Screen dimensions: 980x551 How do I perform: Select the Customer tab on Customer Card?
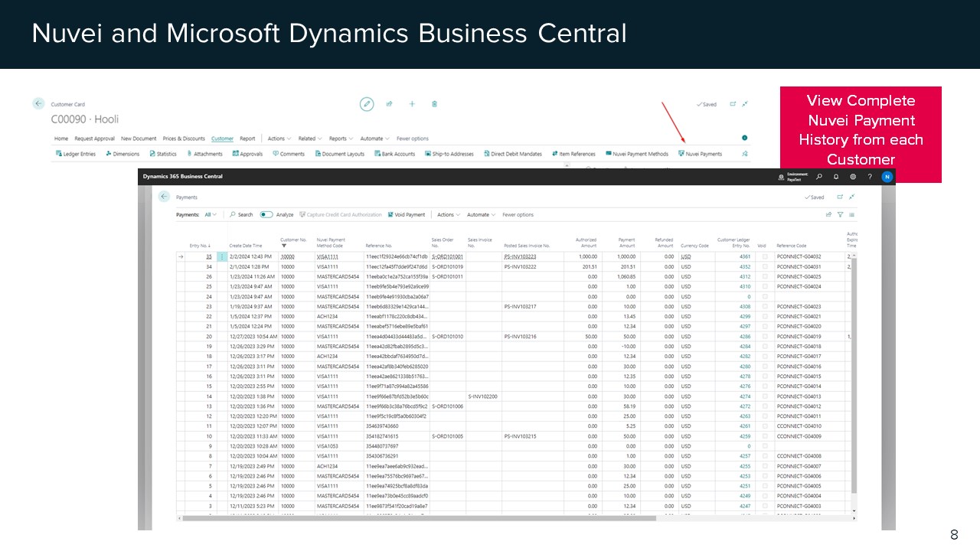click(222, 139)
